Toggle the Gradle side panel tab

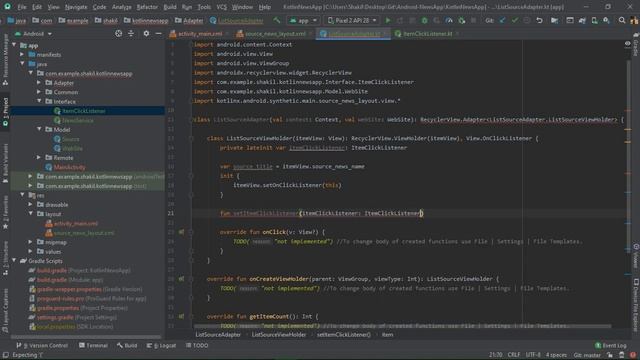[x=636, y=44]
